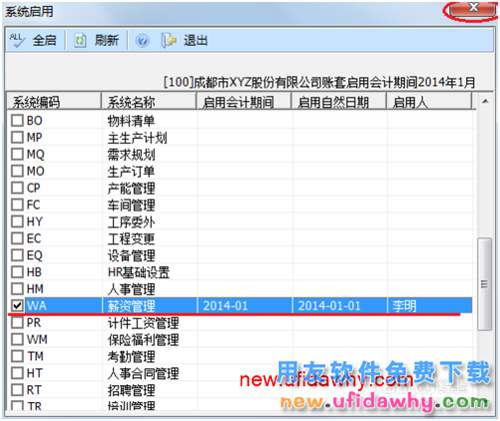The width and height of the screenshot is (500, 421).
Task: Enable the PR 计件工资管理 checkbox
Action: pyautogui.click(x=17, y=322)
